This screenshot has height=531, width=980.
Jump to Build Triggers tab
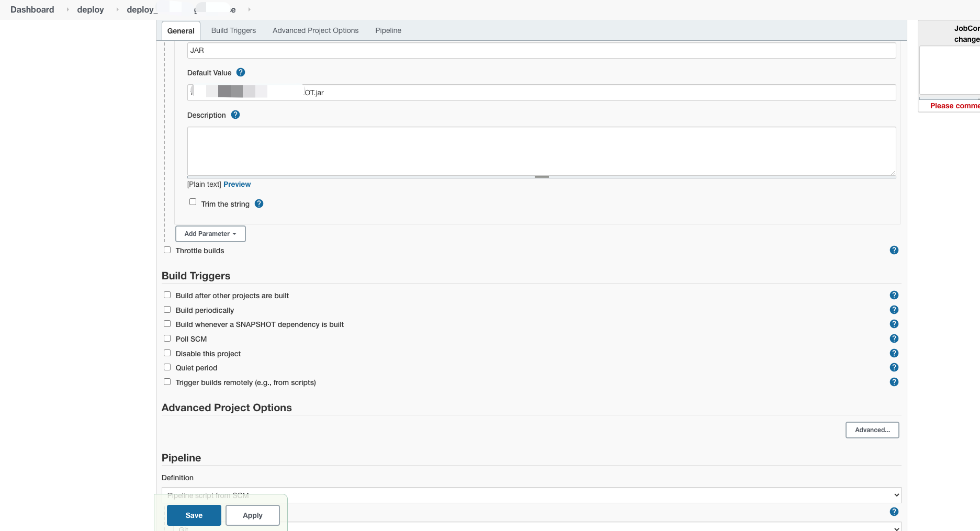point(233,30)
